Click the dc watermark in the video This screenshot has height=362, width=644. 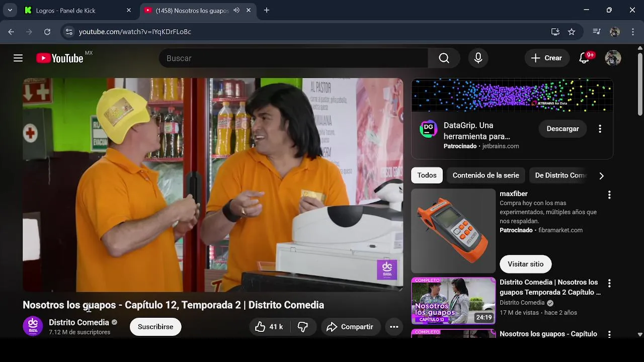tap(387, 269)
